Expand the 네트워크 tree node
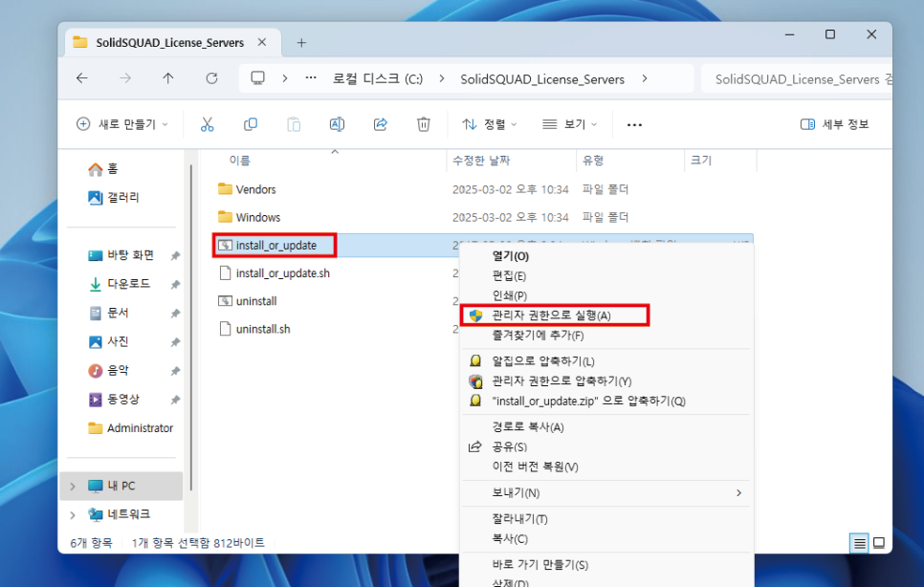924x587 pixels. point(73,515)
